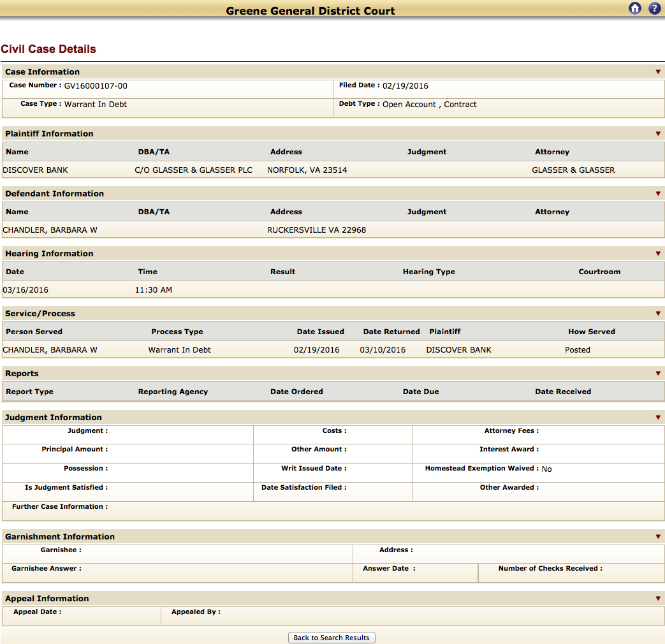Viewport: 665px width, 644px height.
Task: Click attorney GLASSER & GLASSER
Action: click(573, 170)
